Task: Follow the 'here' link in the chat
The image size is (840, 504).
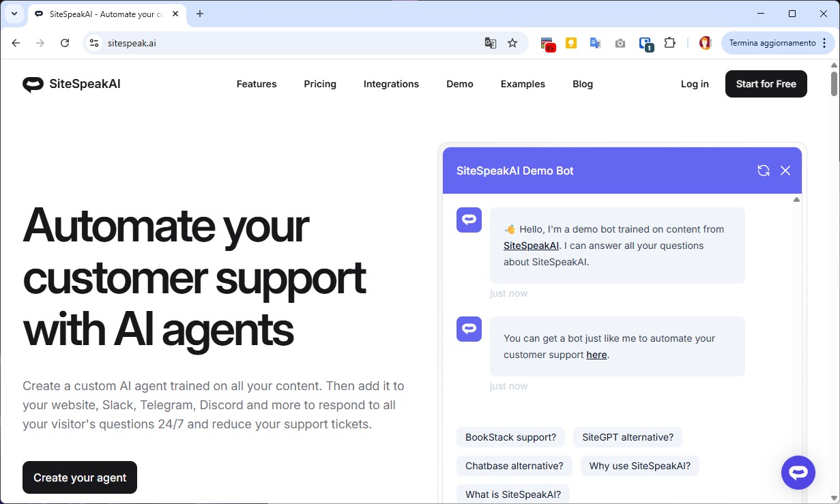Action: click(x=596, y=355)
